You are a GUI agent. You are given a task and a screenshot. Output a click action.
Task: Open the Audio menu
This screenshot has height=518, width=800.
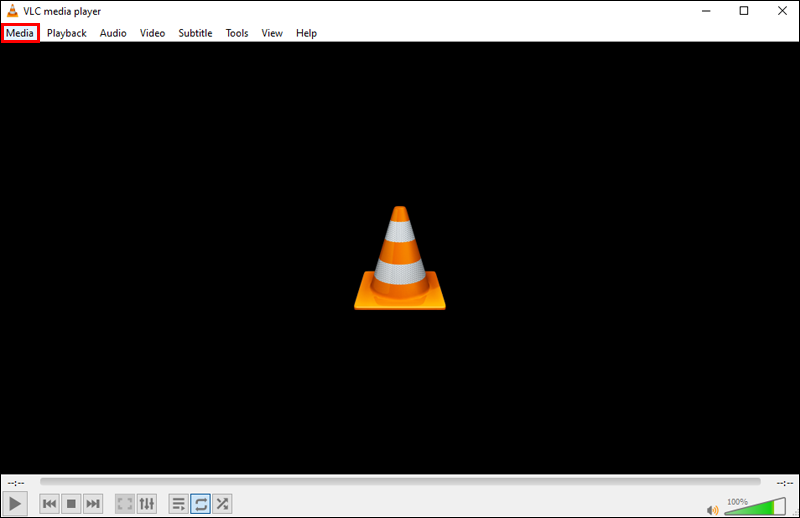pos(113,33)
